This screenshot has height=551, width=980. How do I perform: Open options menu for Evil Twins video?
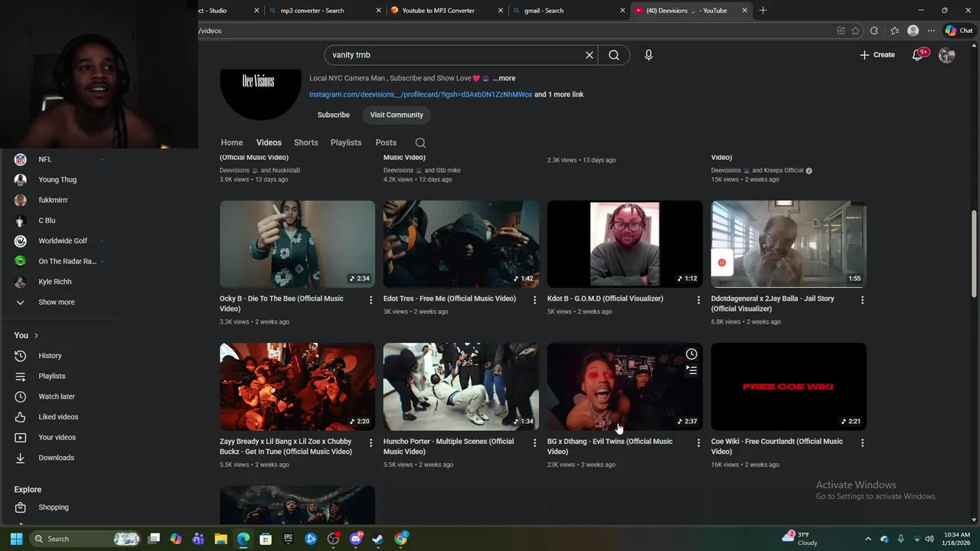pyautogui.click(x=698, y=443)
